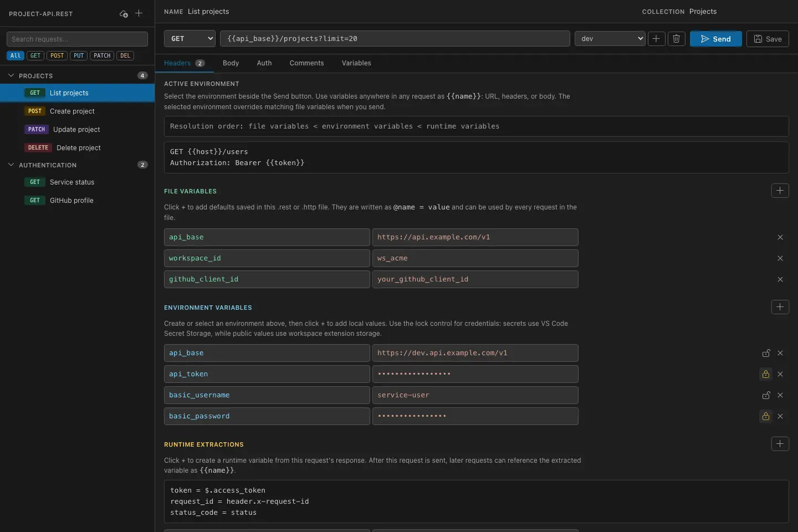This screenshot has height=532, width=798.
Task: Delete the environment with trash icon
Action: click(x=676, y=39)
